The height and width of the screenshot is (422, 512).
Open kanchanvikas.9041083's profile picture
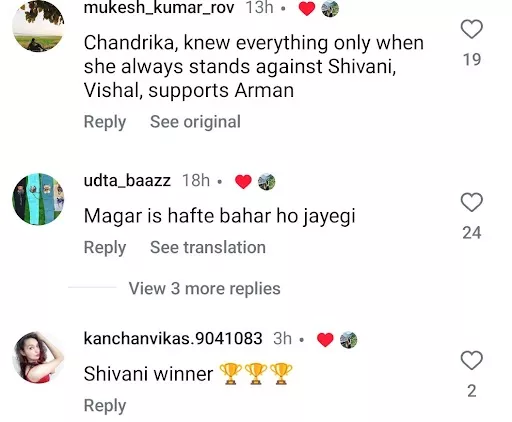tap(38, 357)
